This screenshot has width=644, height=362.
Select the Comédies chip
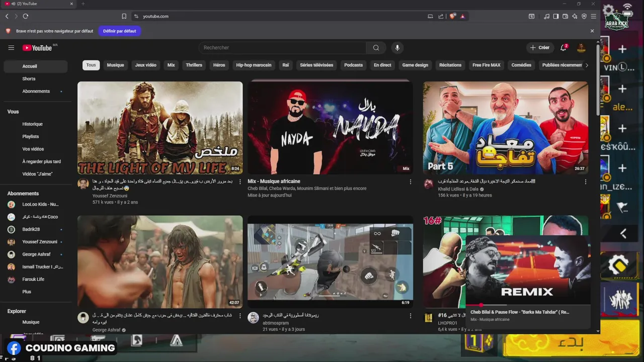coord(521,65)
